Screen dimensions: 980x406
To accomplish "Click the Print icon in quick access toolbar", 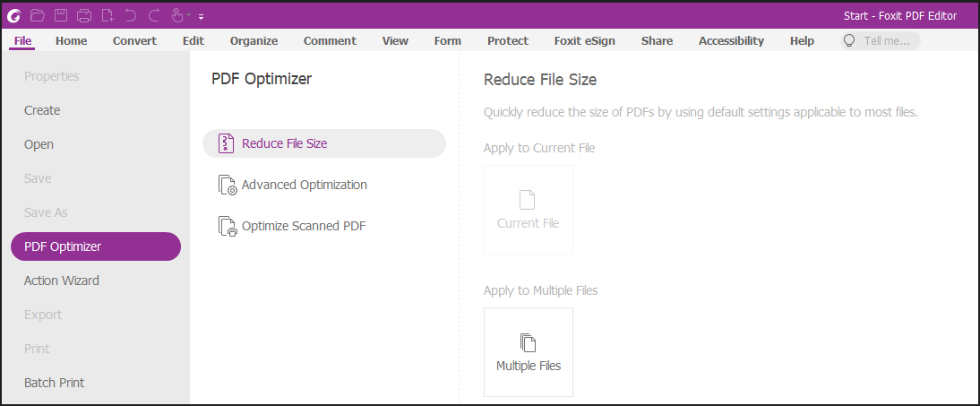I will pyautogui.click(x=84, y=15).
